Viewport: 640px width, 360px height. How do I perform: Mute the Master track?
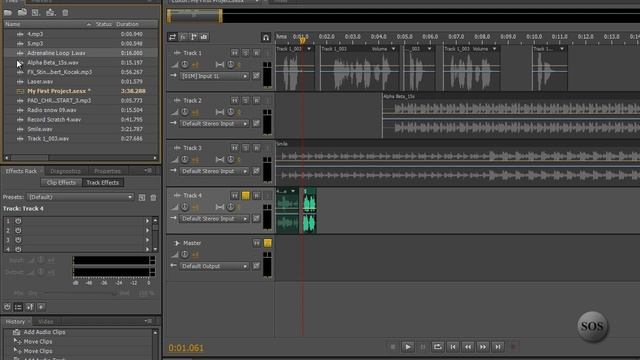pos(256,243)
